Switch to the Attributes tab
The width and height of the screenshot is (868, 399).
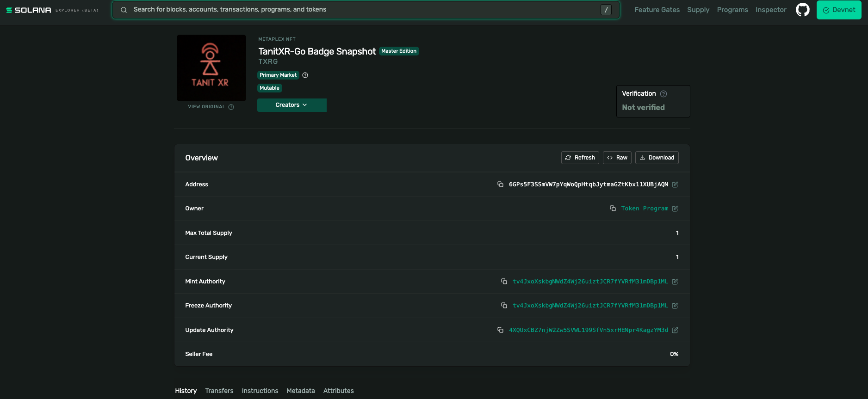tap(339, 391)
